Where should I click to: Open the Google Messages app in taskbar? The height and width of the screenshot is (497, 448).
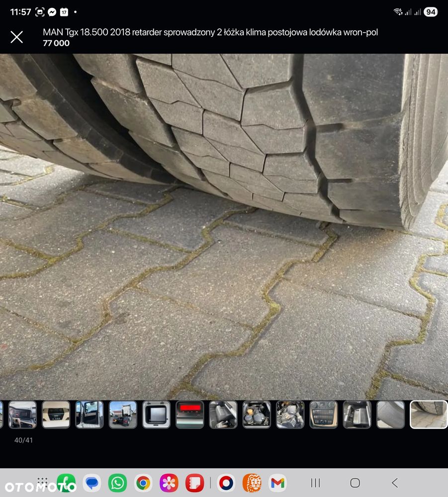pyautogui.click(x=92, y=483)
